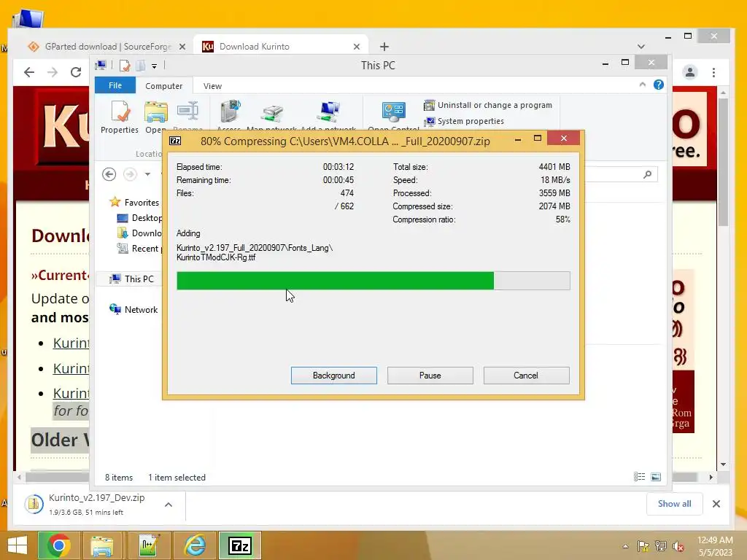The height and width of the screenshot is (560, 747).
Task: Click the Background button in 7-Zip dialog
Action: pos(333,376)
